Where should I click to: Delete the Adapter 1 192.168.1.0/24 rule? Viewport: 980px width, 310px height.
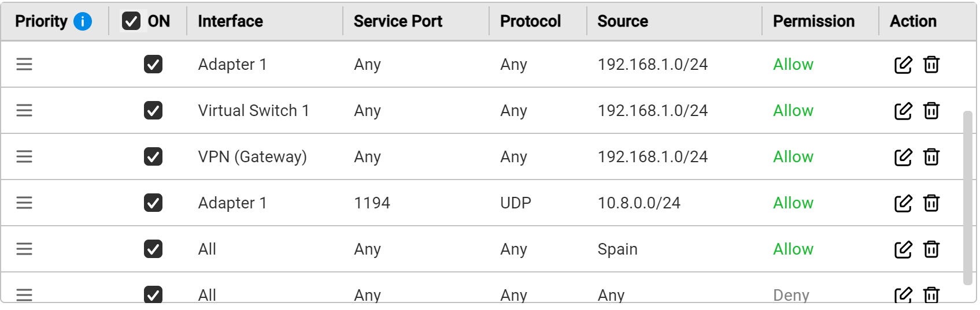pyautogui.click(x=931, y=65)
